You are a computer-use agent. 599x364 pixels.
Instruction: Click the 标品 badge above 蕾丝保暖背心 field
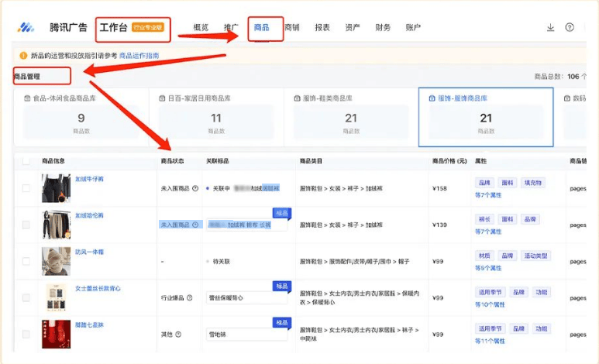tap(282, 286)
